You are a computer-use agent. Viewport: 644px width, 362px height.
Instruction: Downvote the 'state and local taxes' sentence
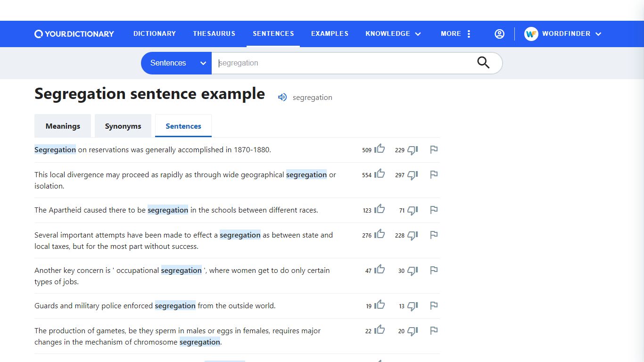413,235
